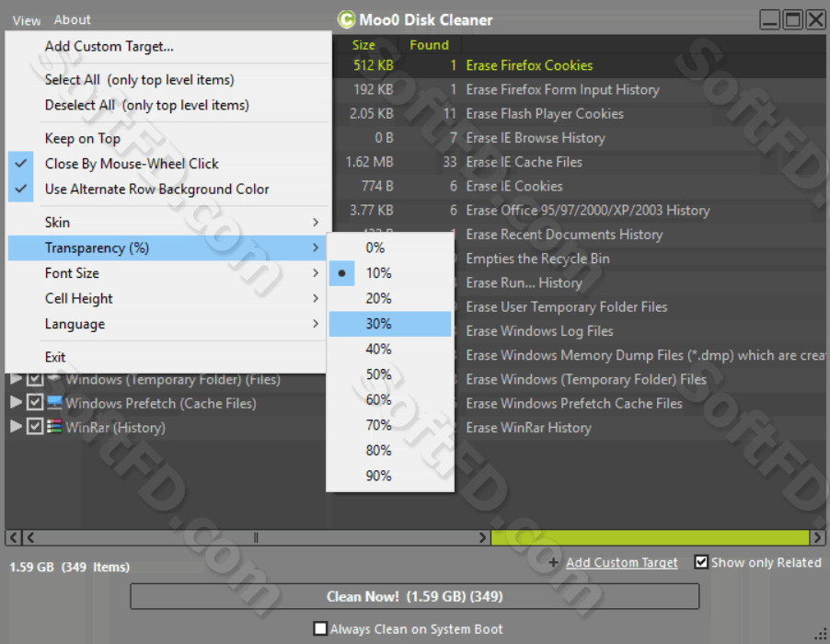
Task: Open the Skin submenu
Action: point(167,223)
